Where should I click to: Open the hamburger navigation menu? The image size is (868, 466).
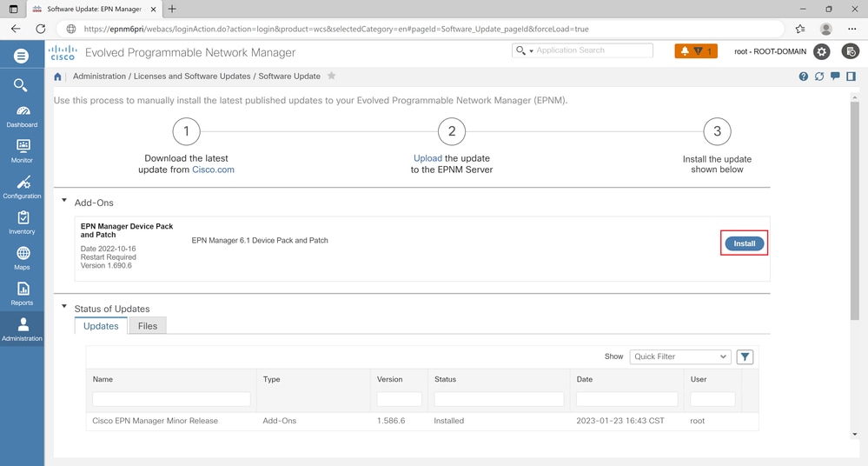coord(21,56)
